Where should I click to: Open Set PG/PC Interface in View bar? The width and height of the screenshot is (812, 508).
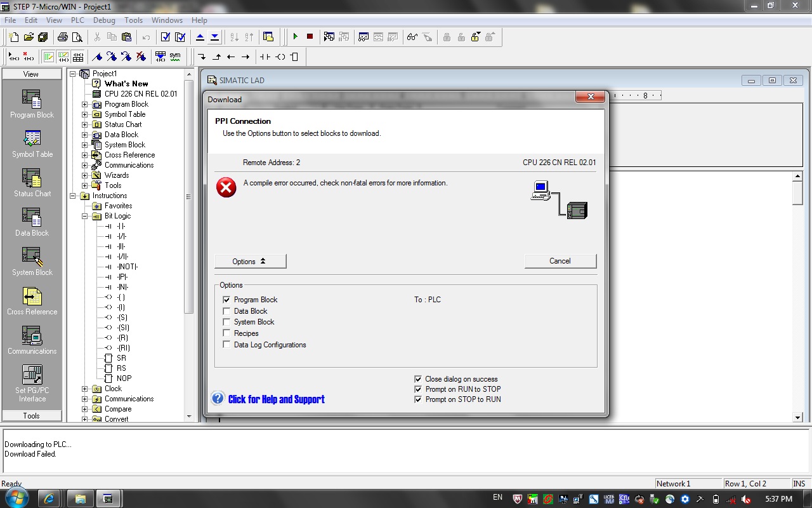tap(32, 384)
